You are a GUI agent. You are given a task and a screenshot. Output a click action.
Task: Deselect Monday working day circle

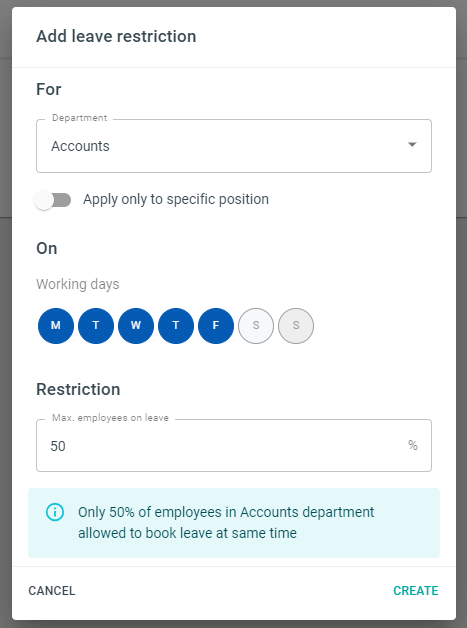point(56,326)
